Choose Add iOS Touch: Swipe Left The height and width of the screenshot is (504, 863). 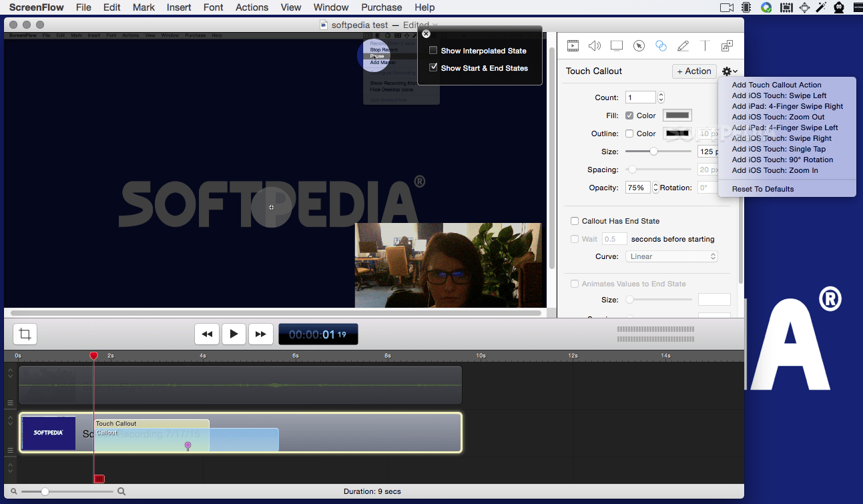(x=779, y=95)
